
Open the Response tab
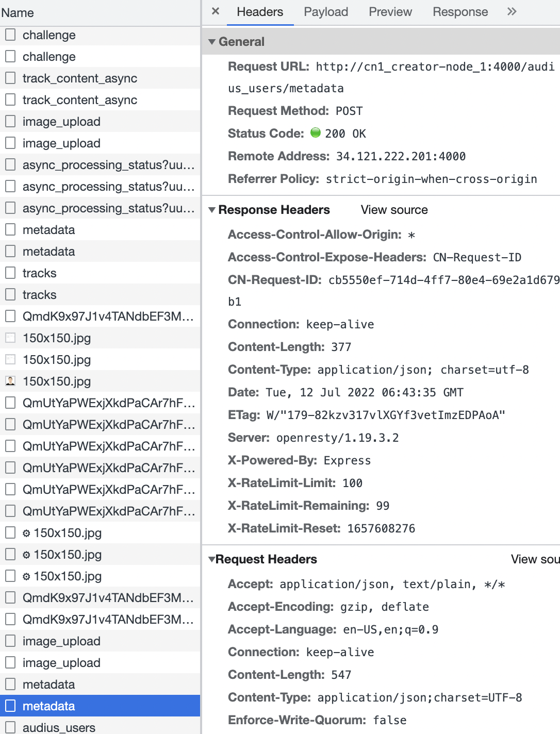click(x=460, y=12)
